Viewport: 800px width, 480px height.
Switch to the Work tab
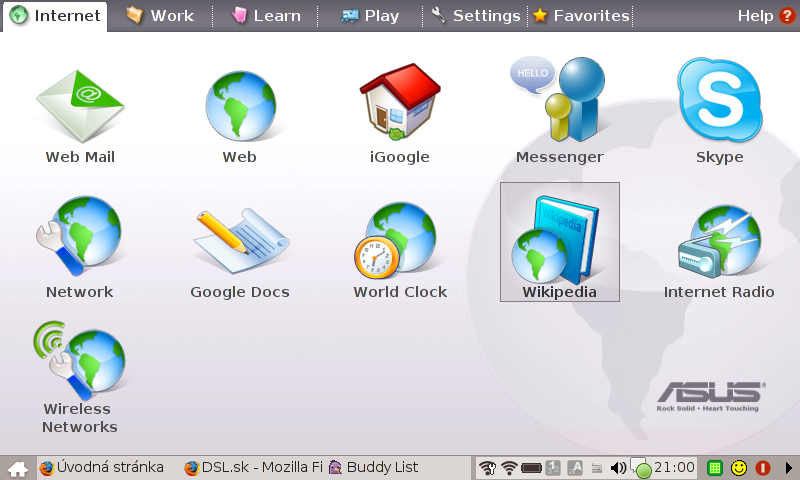point(160,16)
